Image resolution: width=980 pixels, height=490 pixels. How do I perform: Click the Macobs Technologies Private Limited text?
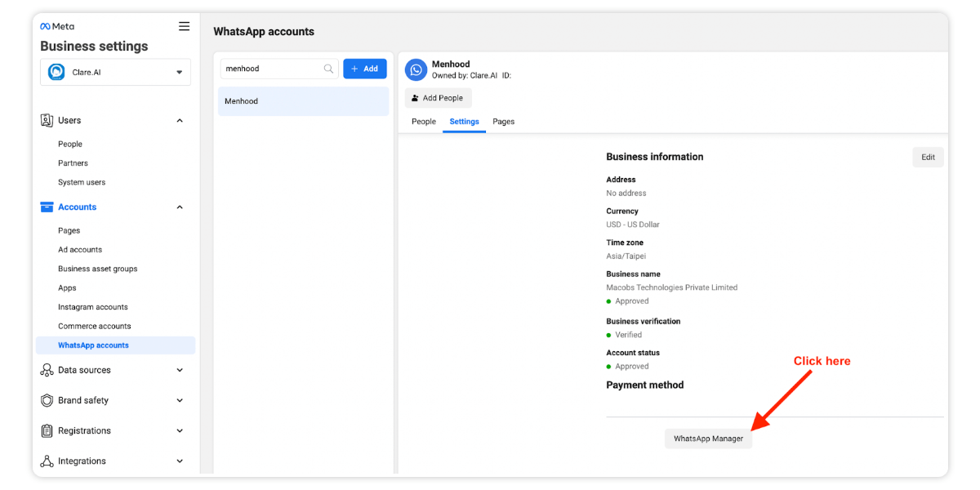click(671, 287)
